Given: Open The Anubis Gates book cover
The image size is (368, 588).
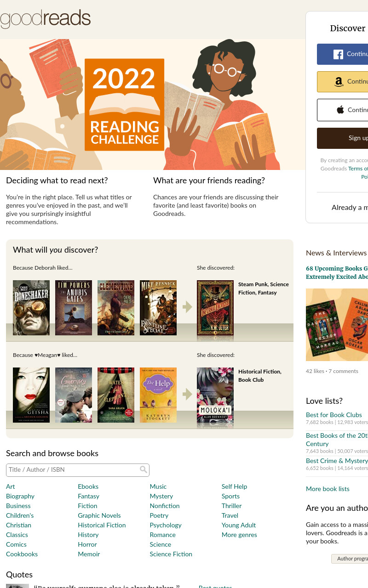Looking at the screenshot, I should pos(74,308).
